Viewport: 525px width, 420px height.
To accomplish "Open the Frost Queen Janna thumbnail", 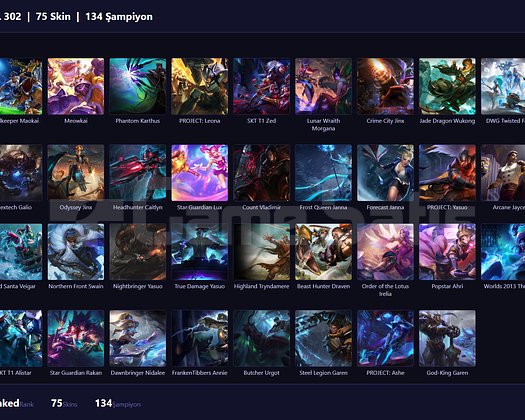I will [x=323, y=173].
